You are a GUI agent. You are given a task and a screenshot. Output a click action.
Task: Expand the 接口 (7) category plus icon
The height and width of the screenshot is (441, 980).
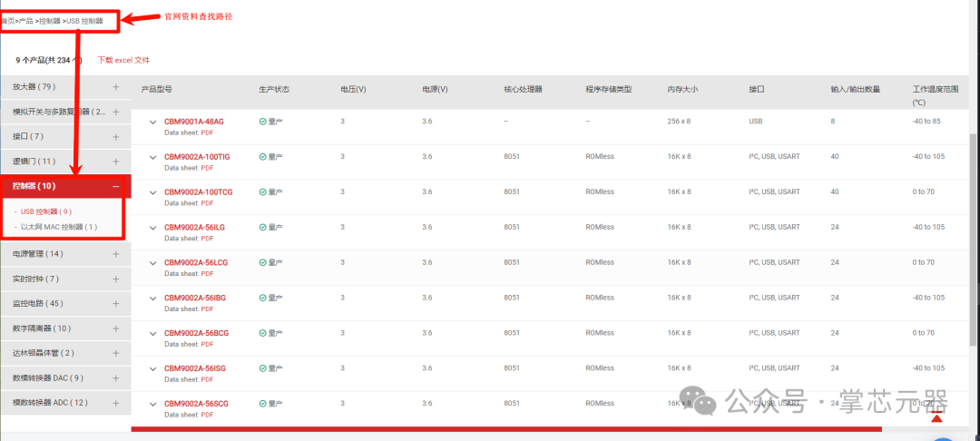tap(115, 136)
